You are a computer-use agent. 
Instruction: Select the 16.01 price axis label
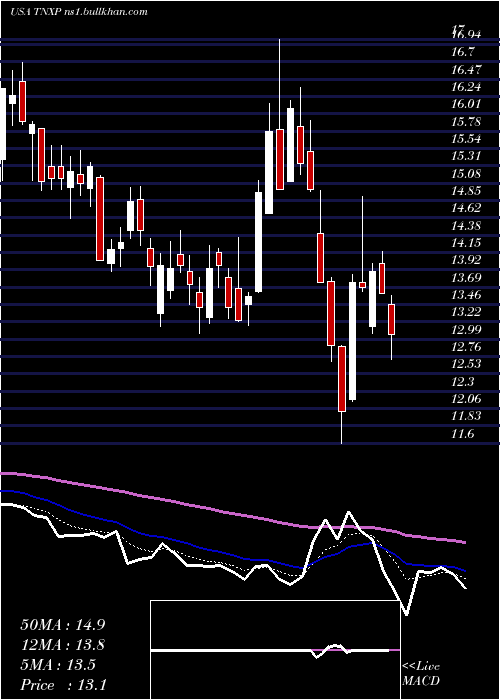(x=467, y=104)
